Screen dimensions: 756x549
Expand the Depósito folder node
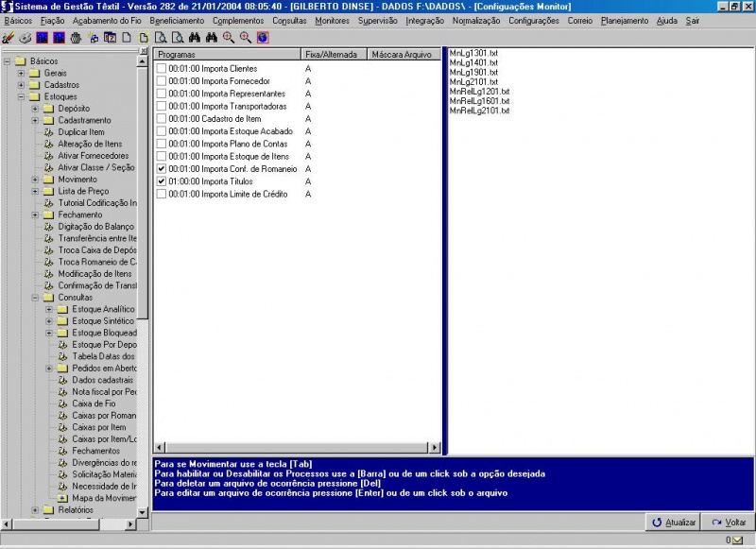[x=35, y=109]
